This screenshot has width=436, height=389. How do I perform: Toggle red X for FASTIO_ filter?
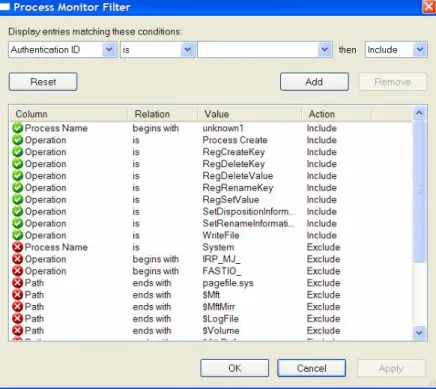17,271
